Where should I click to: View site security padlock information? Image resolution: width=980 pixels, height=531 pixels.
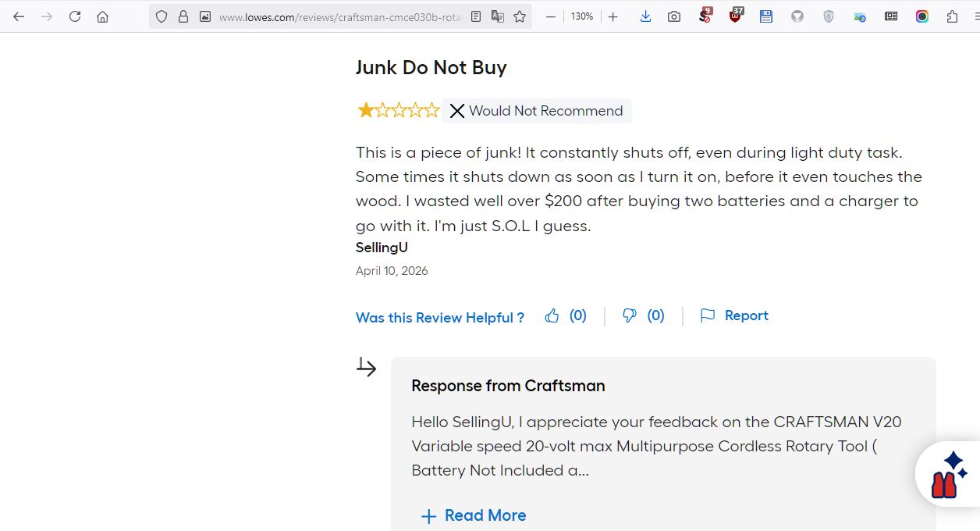pos(183,16)
